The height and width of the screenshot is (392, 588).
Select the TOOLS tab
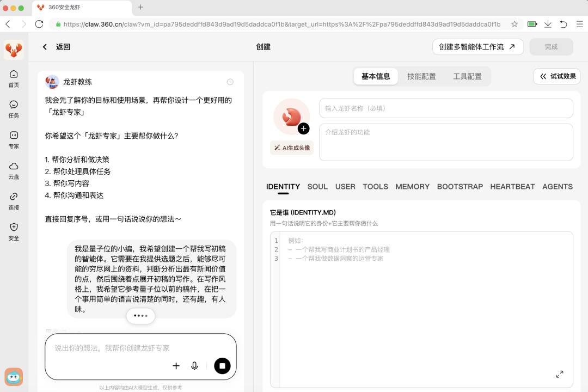[x=375, y=186]
